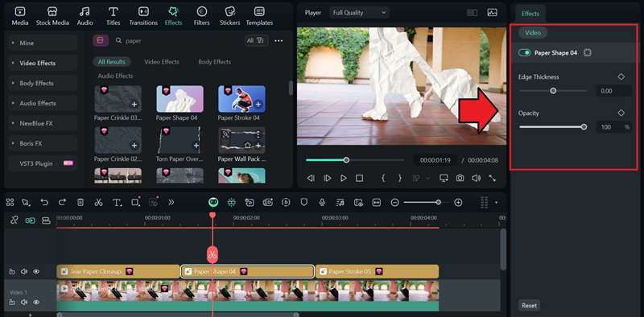Open the Full Quality player dropdown

click(359, 13)
